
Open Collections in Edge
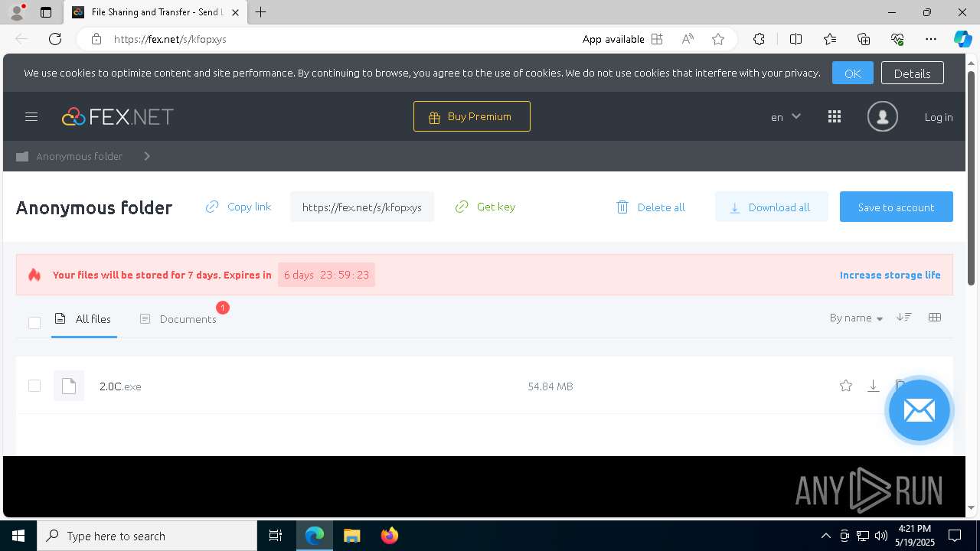[x=864, y=39]
